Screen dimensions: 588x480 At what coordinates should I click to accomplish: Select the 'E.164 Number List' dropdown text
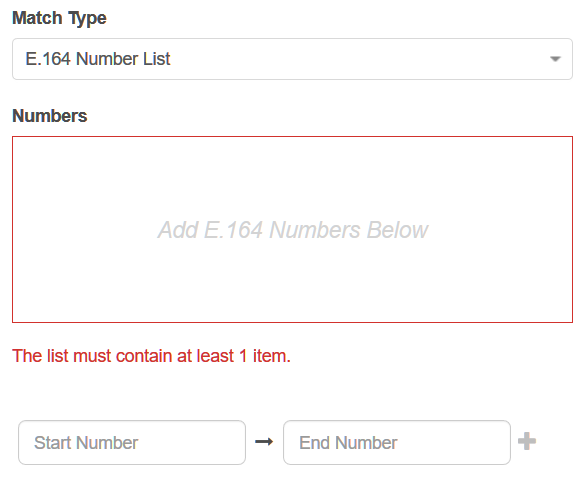98,59
